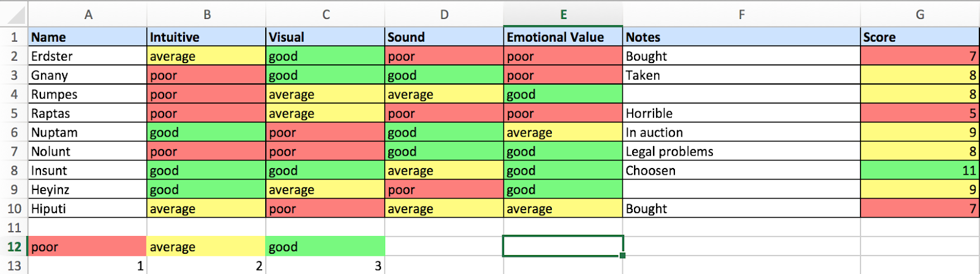980x274 pixels.
Task: Click the red score 5 cell
Action: tap(919, 113)
